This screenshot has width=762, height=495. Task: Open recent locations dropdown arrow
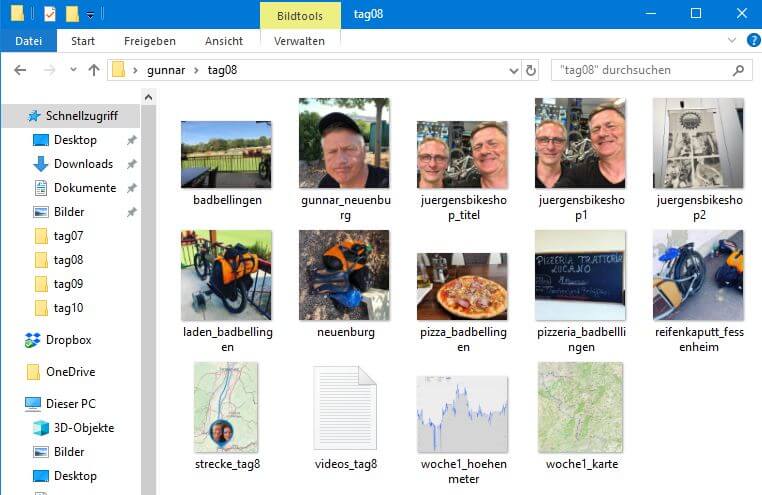click(x=73, y=69)
